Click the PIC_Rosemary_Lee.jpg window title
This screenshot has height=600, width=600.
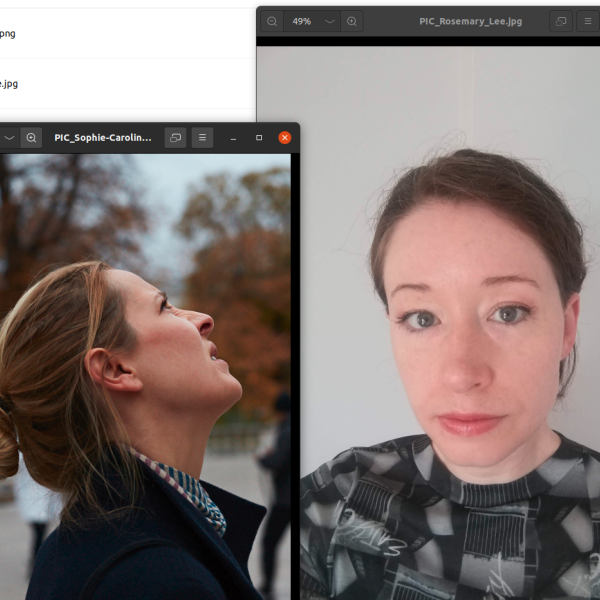click(470, 21)
